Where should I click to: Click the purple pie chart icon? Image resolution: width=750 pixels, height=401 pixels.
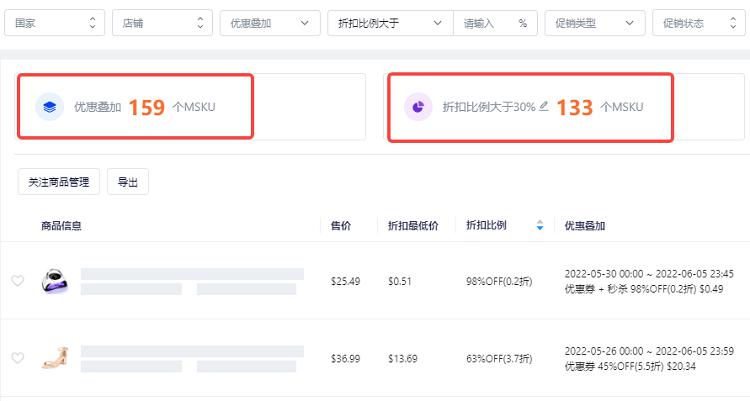(x=418, y=106)
